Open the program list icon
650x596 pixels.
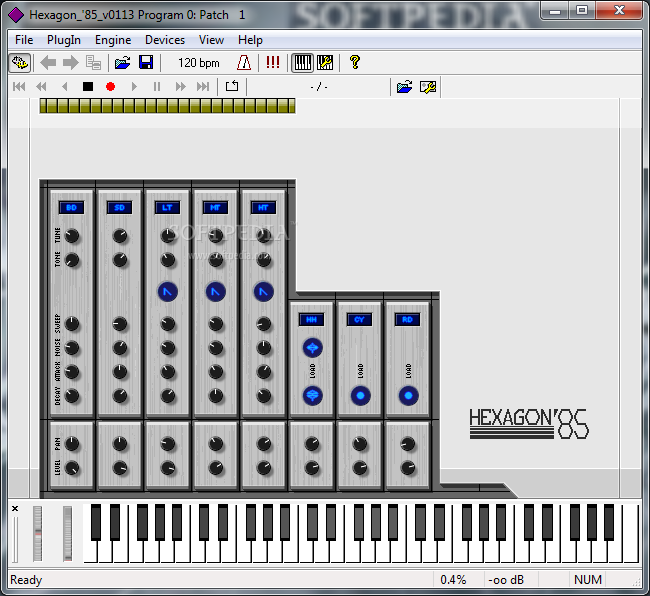93,63
